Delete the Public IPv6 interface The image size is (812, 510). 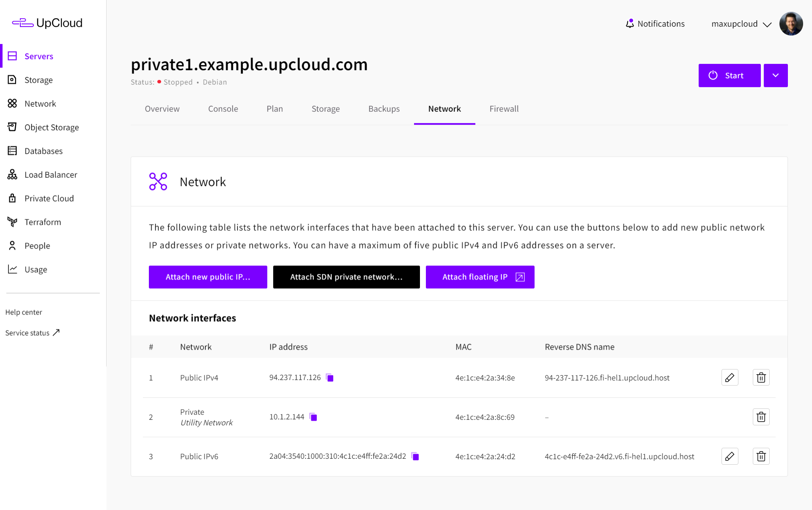click(x=761, y=456)
